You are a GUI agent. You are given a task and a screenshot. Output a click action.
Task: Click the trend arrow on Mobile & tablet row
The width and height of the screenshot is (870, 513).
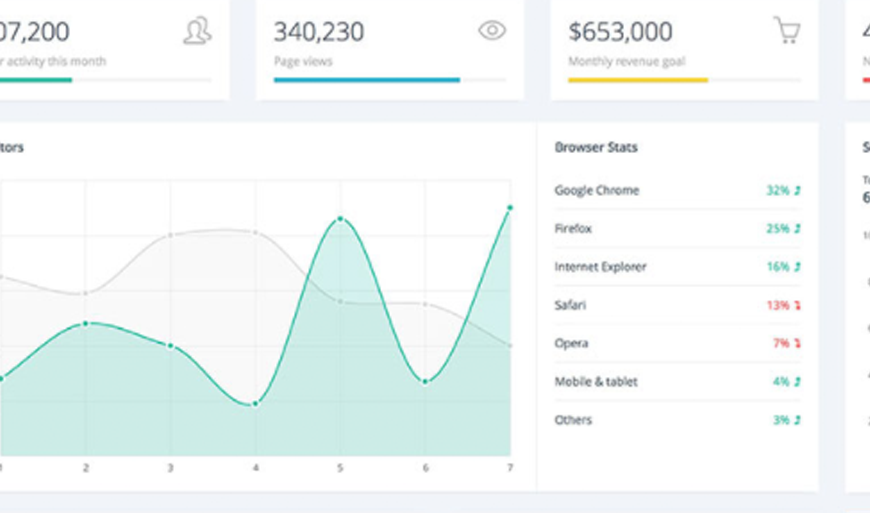point(798,382)
